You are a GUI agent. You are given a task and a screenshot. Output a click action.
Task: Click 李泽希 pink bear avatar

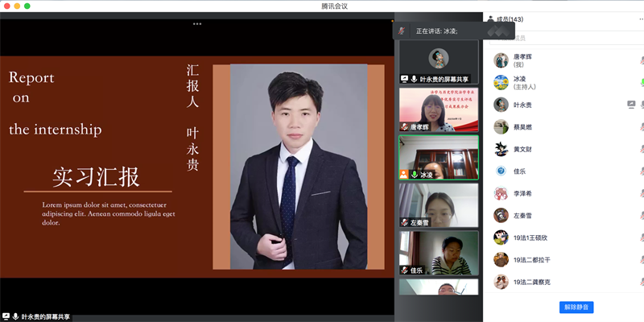501,193
